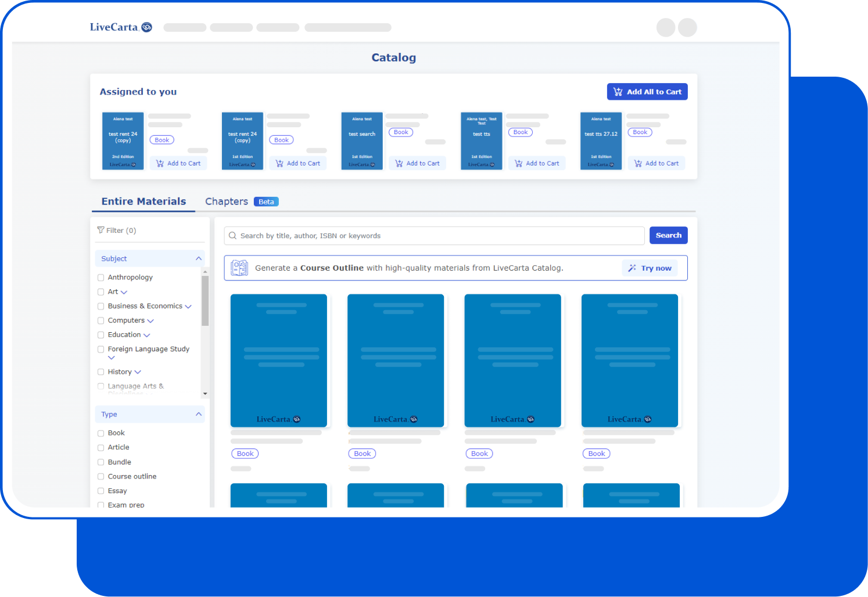Image resolution: width=868 pixels, height=597 pixels.
Task: Check the Anthropology subject checkbox
Action: coord(101,277)
